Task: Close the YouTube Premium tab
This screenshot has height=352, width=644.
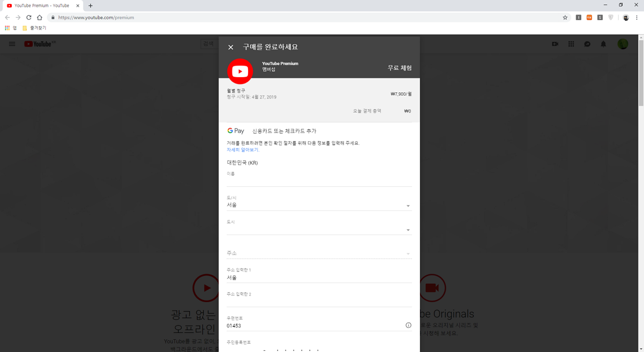Action: (78, 6)
